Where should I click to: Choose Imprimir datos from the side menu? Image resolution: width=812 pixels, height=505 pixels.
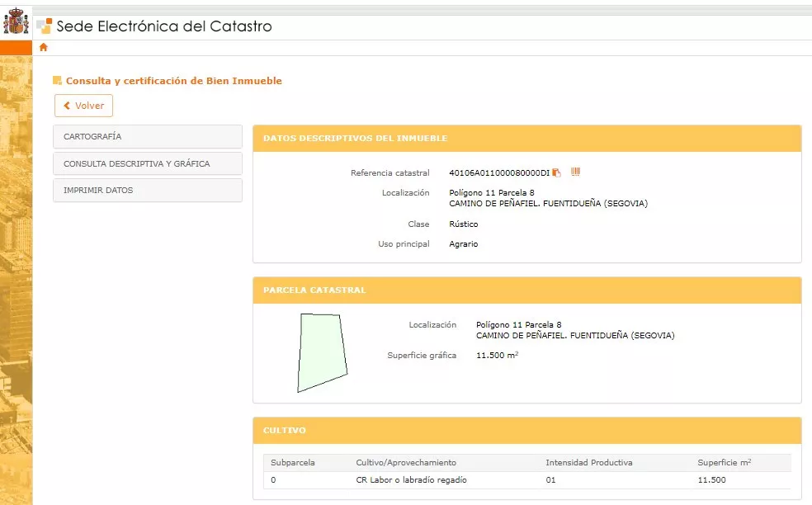coord(147,190)
